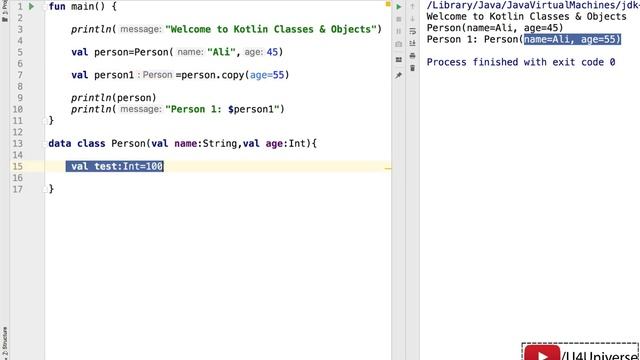Click highlighted 'name=Ali, age=55' in console
The height and width of the screenshot is (360, 640).
[x=572, y=39]
